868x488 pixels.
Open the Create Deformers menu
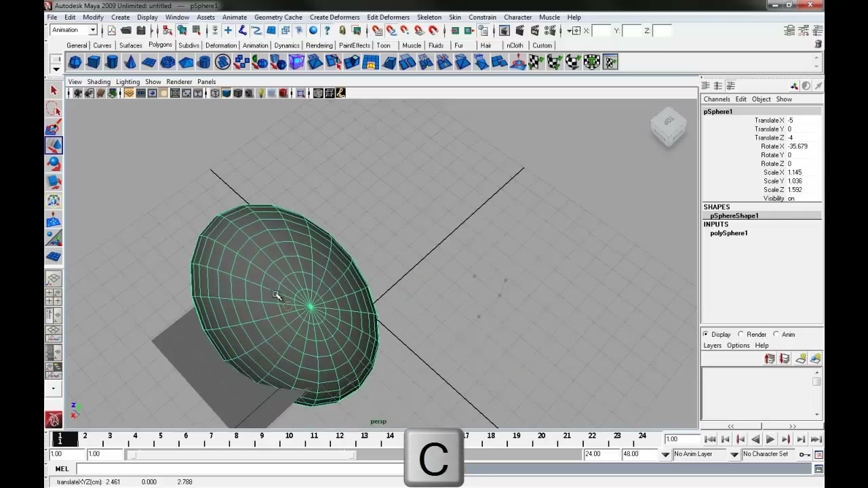coord(335,18)
